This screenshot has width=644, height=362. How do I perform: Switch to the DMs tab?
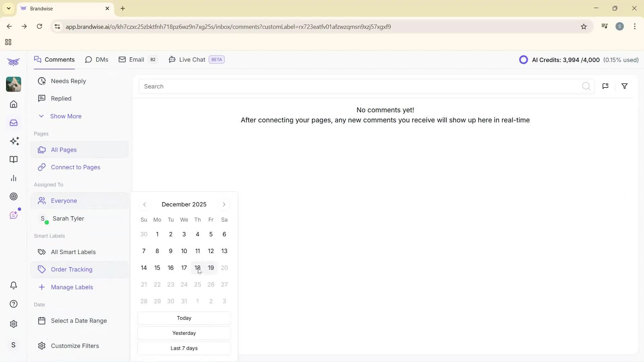(97, 59)
